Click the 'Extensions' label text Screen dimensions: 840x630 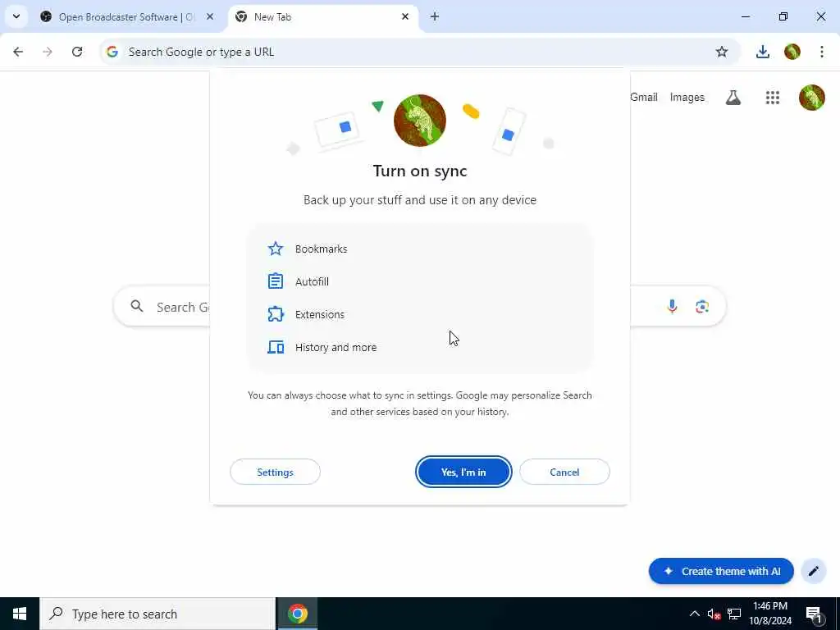[x=319, y=314]
